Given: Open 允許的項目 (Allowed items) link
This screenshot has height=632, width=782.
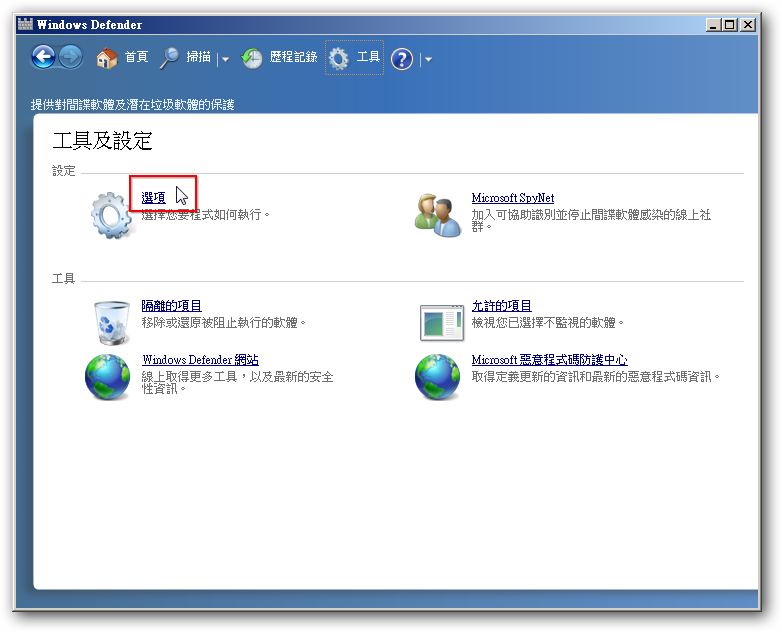Looking at the screenshot, I should pos(501,306).
